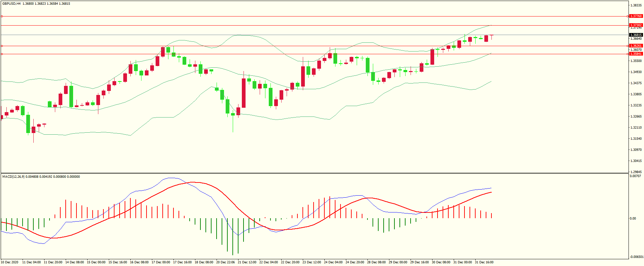Viewport: 644px width, 266px height.
Task: Click the 1.36070 price scale label
Action: pos(636,50)
